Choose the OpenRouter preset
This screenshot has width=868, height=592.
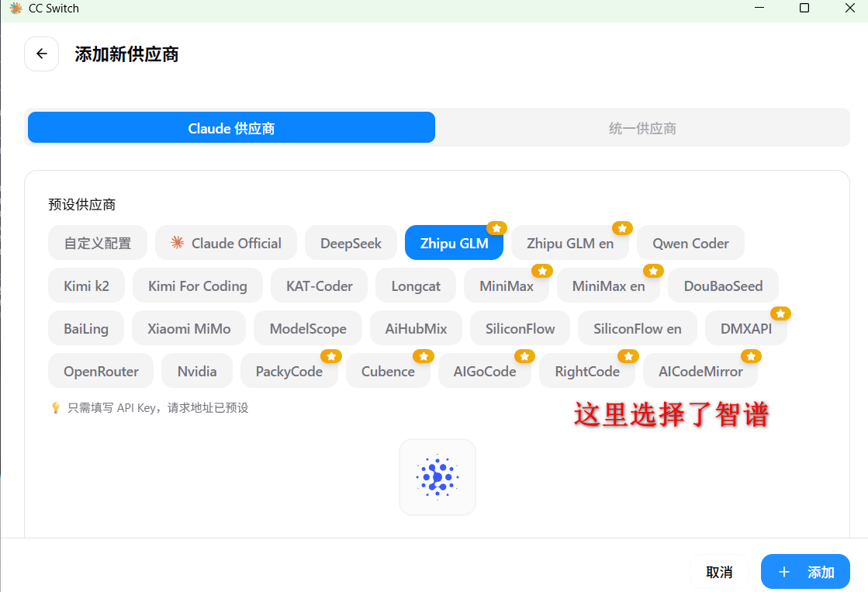(x=101, y=371)
